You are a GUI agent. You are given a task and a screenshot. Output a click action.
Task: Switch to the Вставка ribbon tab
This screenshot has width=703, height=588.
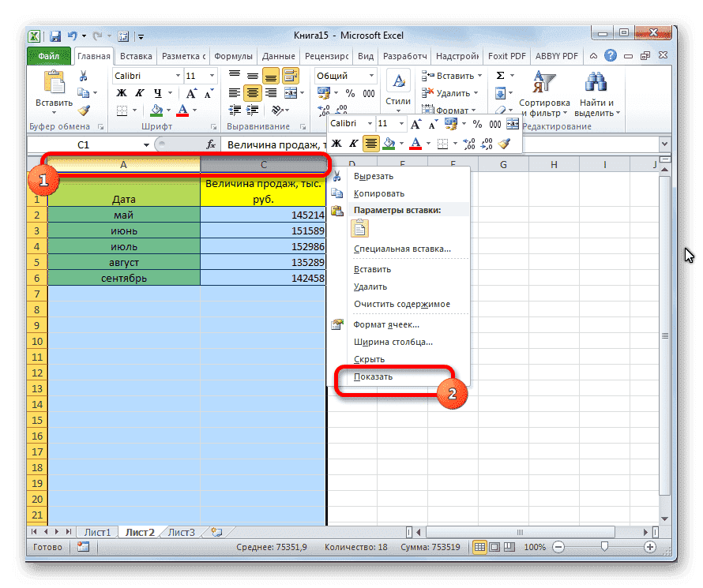tap(135, 56)
